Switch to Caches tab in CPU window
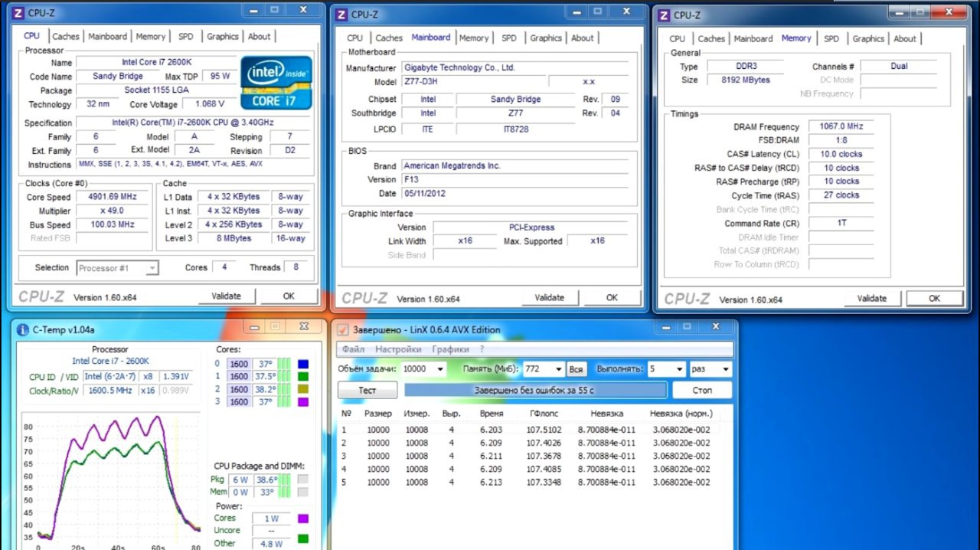This screenshot has width=980, height=550. click(x=66, y=36)
